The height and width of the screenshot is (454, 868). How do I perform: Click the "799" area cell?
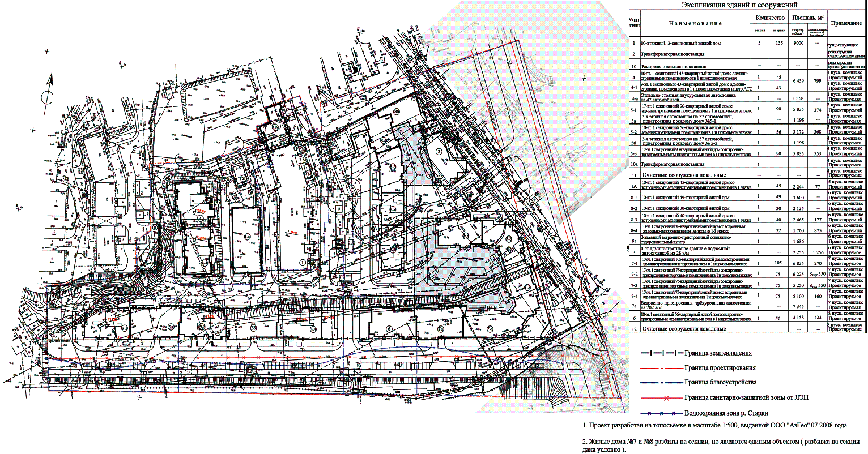point(817,82)
